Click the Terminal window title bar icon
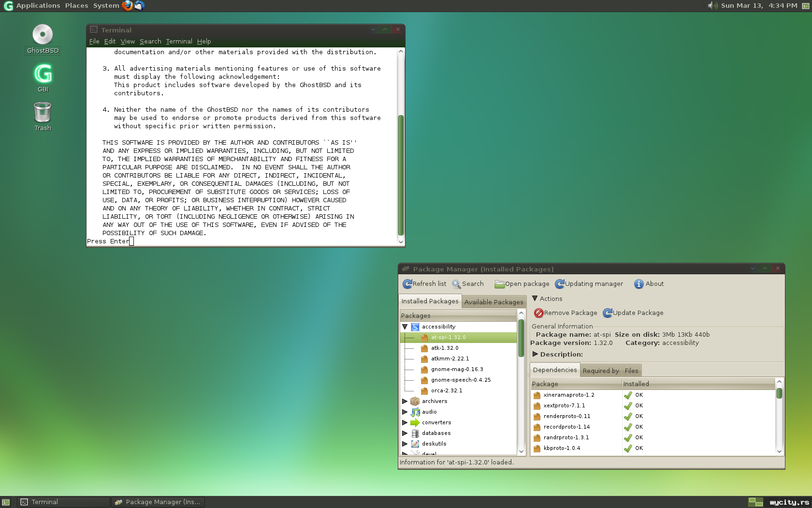 pyautogui.click(x=94, y=30)
